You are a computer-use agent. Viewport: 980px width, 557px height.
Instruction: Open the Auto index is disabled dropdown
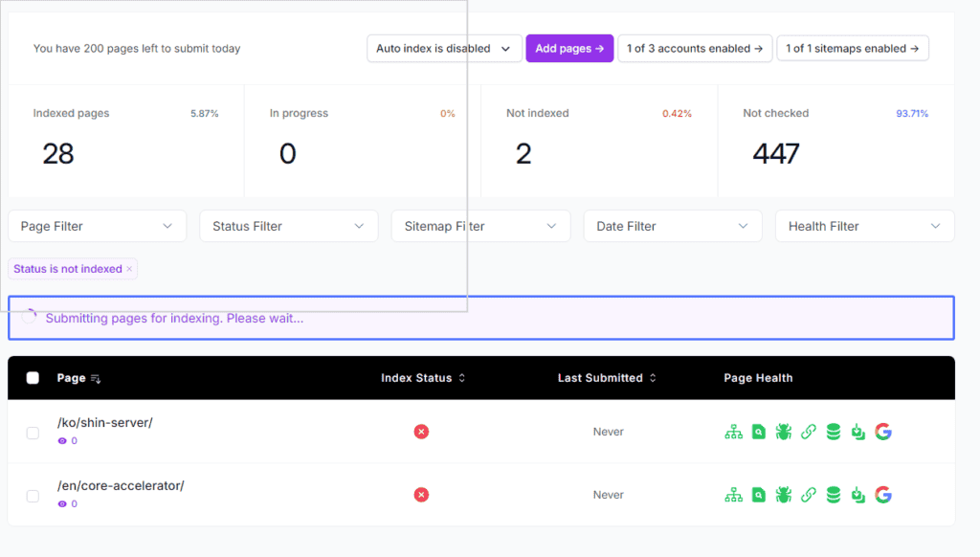pos(444,48)
